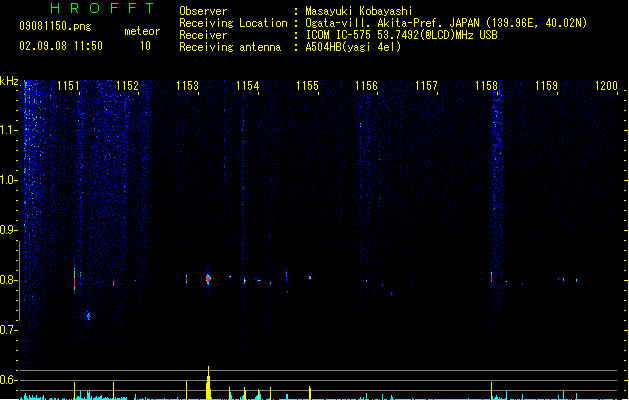The image size is (629, 400).
Task: Click the 1156 time axis marker
Action: (x=367, y=86)
